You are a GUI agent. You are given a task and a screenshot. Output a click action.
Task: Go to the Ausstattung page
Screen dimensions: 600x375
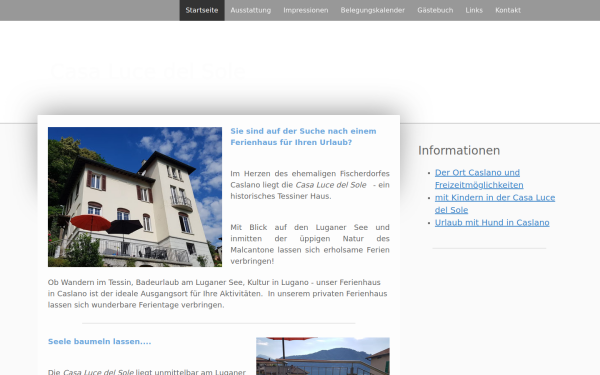click(251, 10)
